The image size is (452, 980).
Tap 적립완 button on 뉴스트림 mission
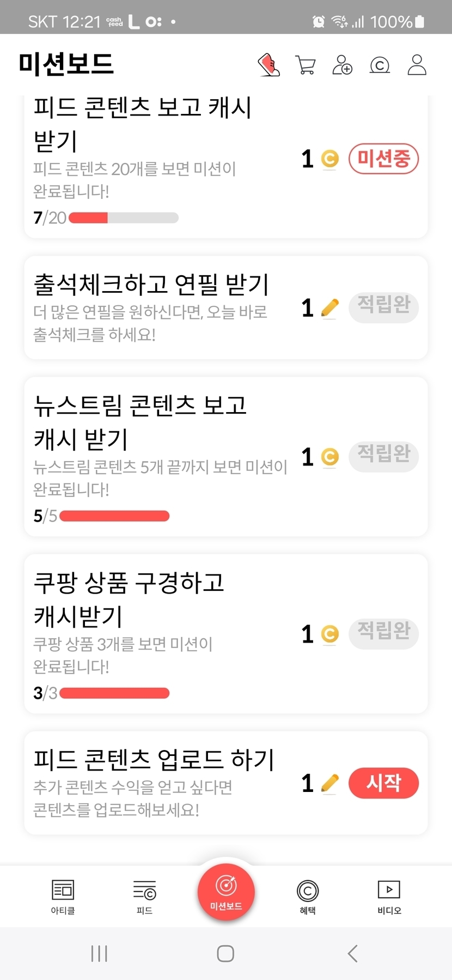pos(383,456)
